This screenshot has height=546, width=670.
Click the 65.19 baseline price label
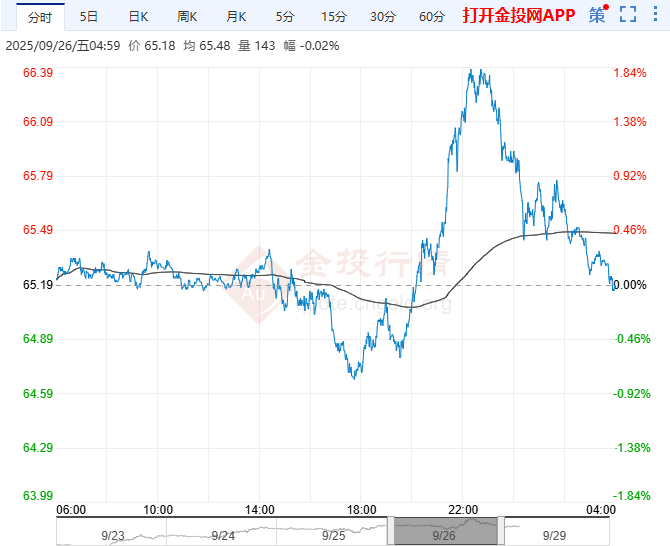pyautogui.click(x=38, y=285)
